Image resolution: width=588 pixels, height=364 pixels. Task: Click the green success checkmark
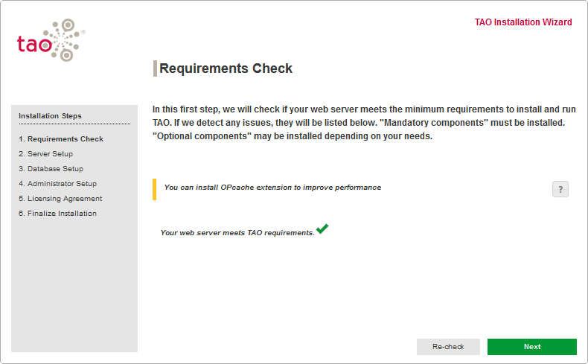[x=322, y=229]
